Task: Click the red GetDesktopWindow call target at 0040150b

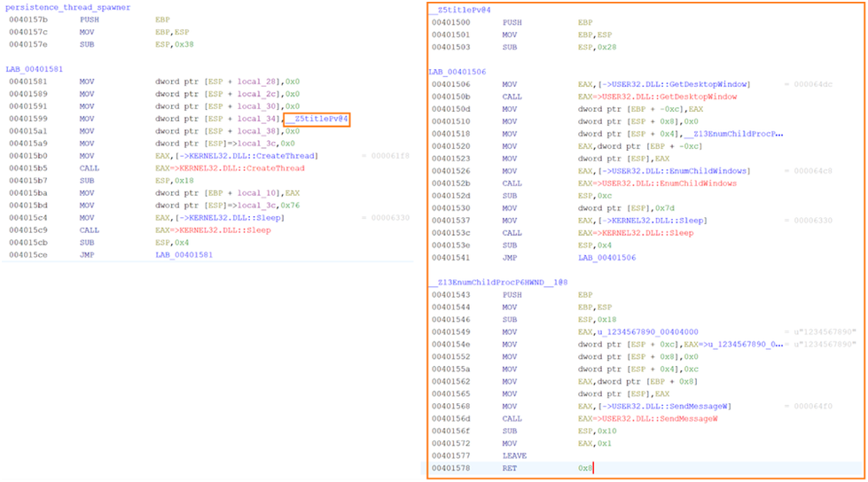Action: (x=658, y=97)
